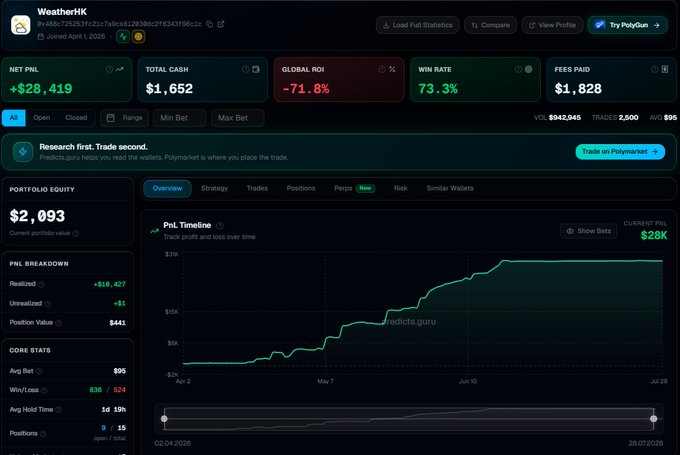Click Positions info icon in Core Stats

[x=43, y=434]
